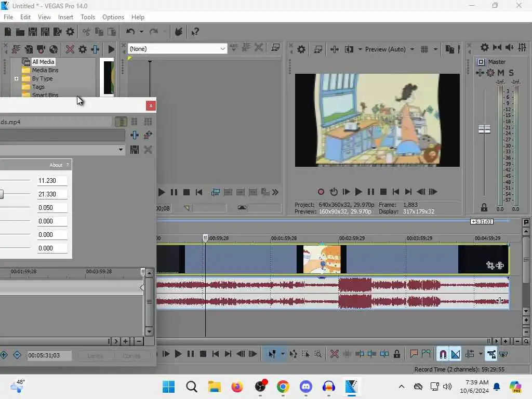Click the video clip thumbnail on timeline
This screenshot has height=399, width=532.
(322, 260)
